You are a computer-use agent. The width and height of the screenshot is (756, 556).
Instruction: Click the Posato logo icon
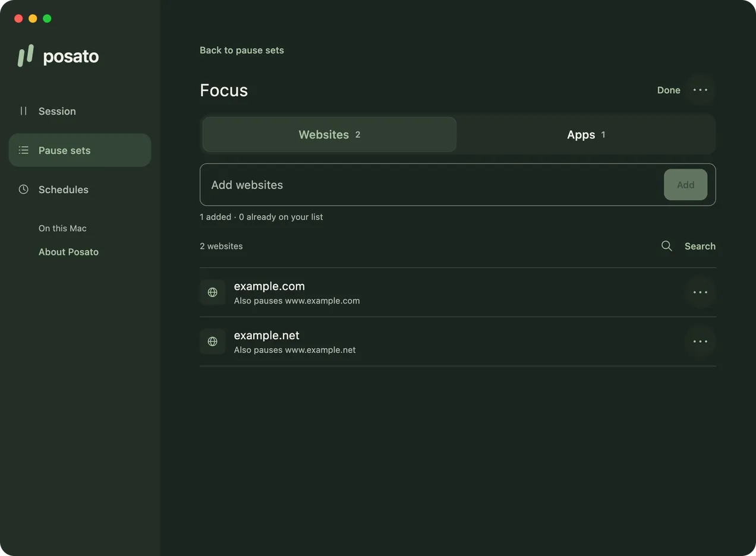point(26,56)
